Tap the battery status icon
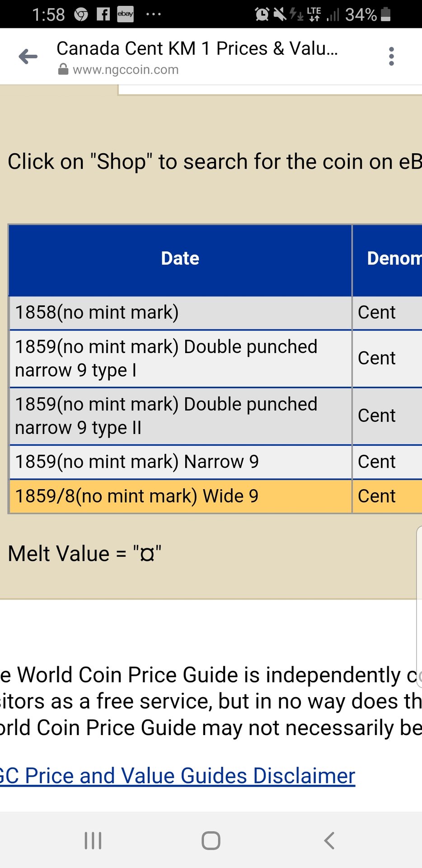Image resolution: width=422 pixels, height=868 pixels. click(x=385, y=14)
